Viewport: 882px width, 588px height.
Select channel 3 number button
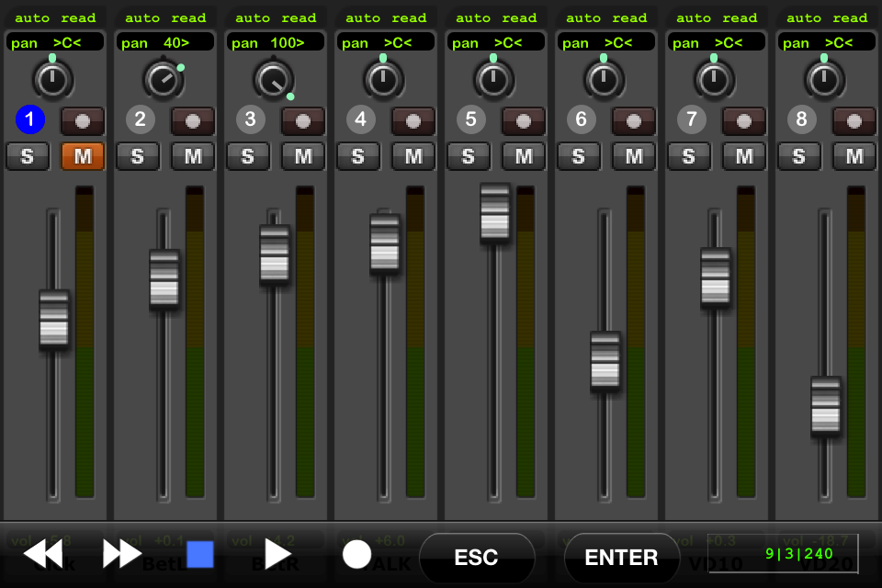pyautogui.click(x=251, y=119)
